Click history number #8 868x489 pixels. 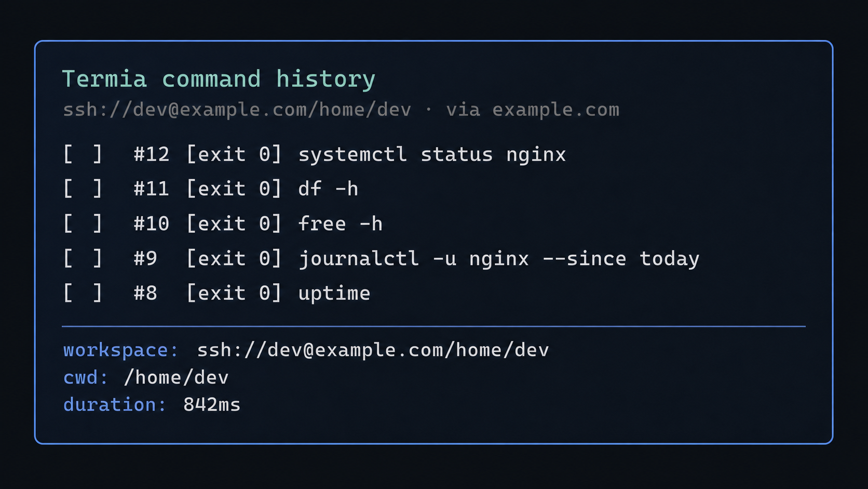tap(145, 293)
